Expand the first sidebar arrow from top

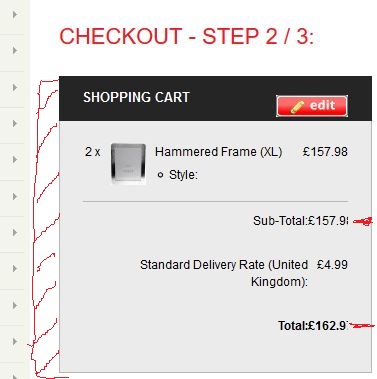coord(15,14)
